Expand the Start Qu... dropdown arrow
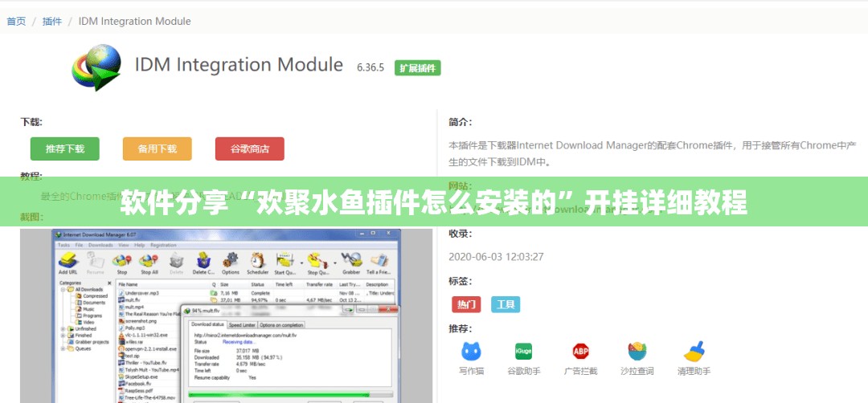Viewport: 868px width, 403px height. click(x=301, y=262)
